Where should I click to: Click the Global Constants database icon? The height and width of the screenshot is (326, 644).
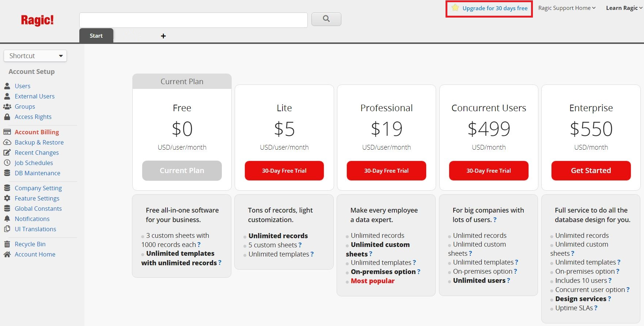coord(7,209)
